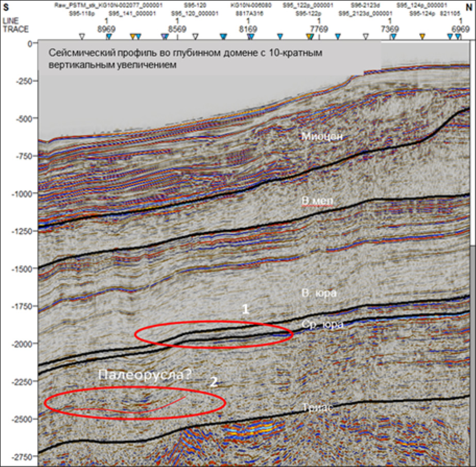Select the orange triangle marker right of trace 7369
Viewport: 476px width, 467px height.
[x=422, y=37]
